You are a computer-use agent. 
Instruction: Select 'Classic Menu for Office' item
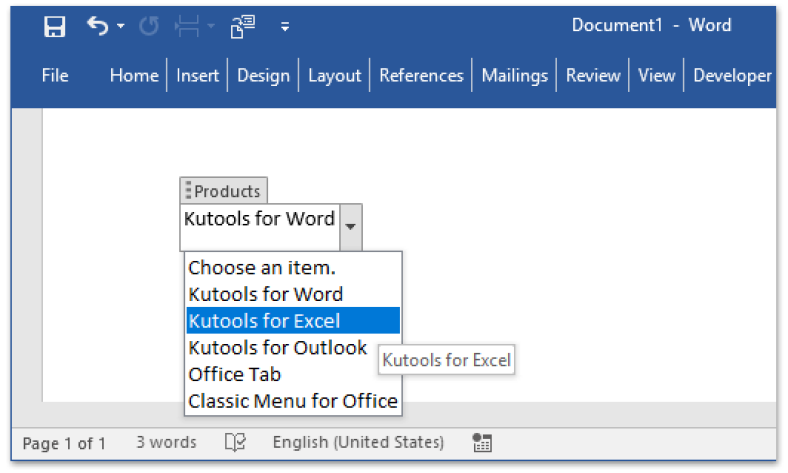coord(293,401)
